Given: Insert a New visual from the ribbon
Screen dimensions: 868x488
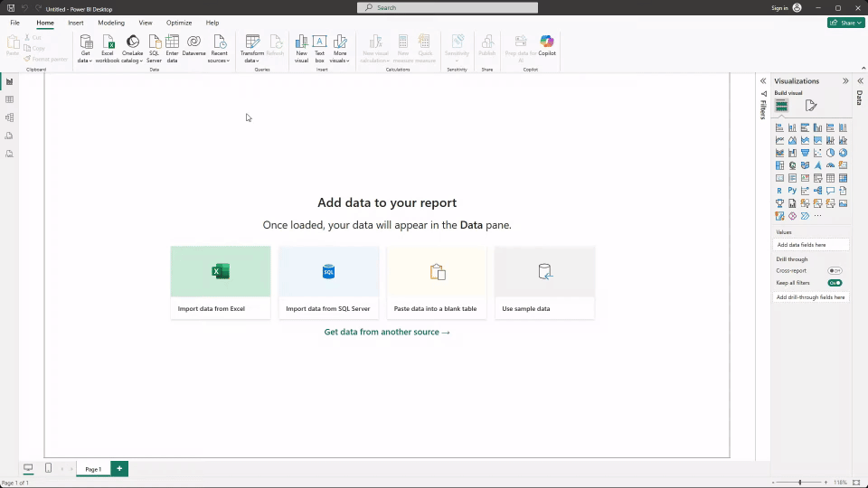Looking at the screenshot, I should coord(301,49).
